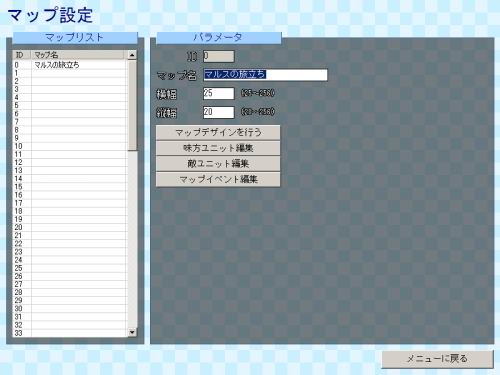Select map list row with ID 6
This screenshot has width=500, height=375.
pyautogui.click(x=70, y=114)
